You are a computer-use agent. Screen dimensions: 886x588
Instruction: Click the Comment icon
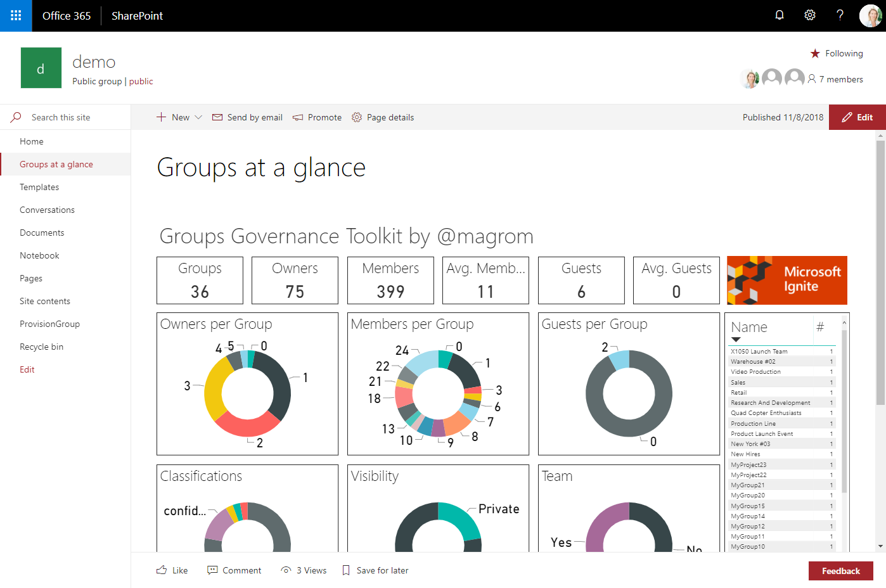tap(213, 570)
